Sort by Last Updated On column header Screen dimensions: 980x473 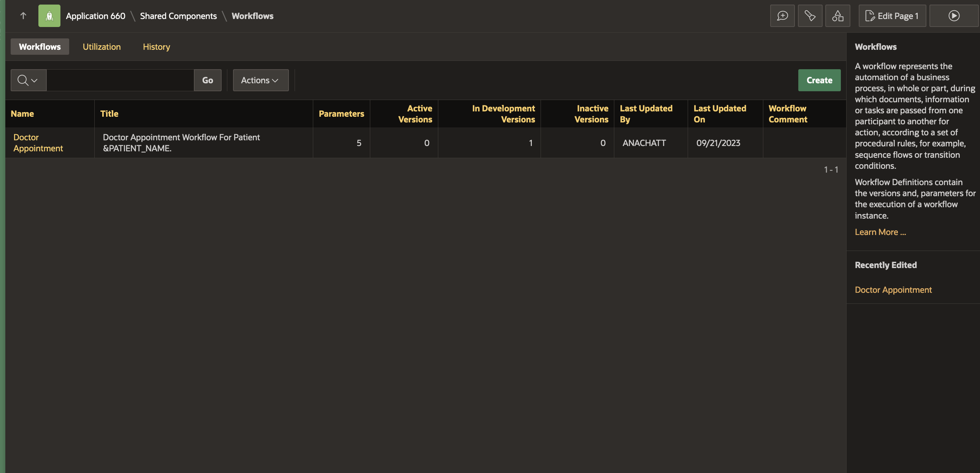pyautogui.click(x=719, y=113)
